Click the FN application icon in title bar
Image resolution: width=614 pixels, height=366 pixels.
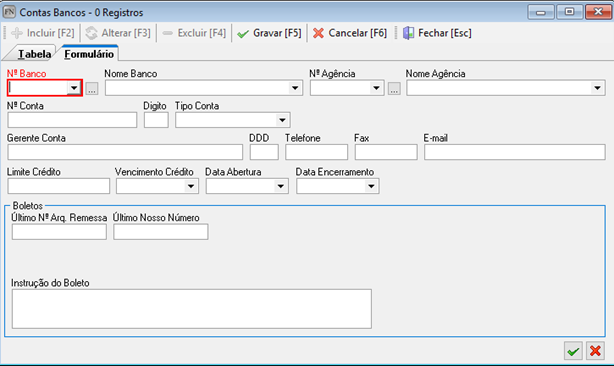pos(9,12)
